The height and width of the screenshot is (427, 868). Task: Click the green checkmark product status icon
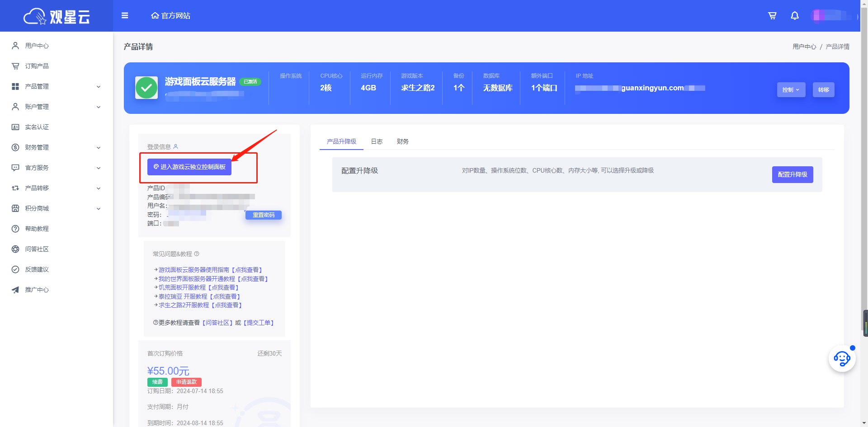[x=146, y=88]
